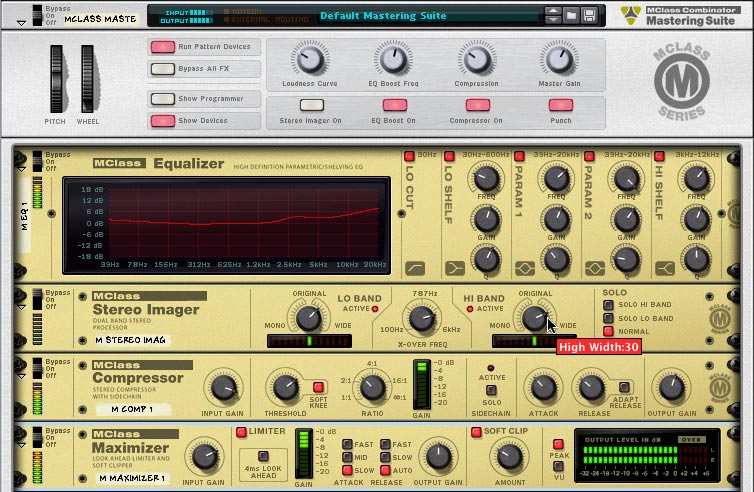The image size is (754, 492).
Task: Toggle the Lo Shelf enable LED
Action: coord(449,156)
